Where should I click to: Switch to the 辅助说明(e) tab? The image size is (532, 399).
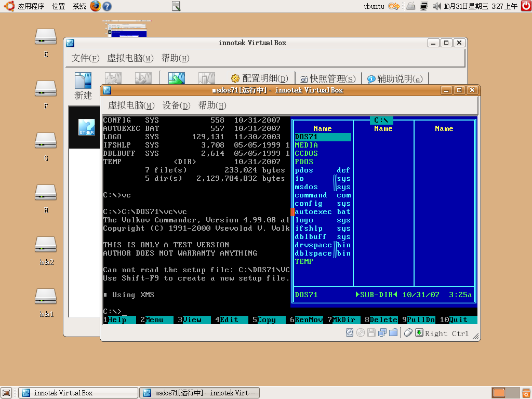tap(395, 79)
